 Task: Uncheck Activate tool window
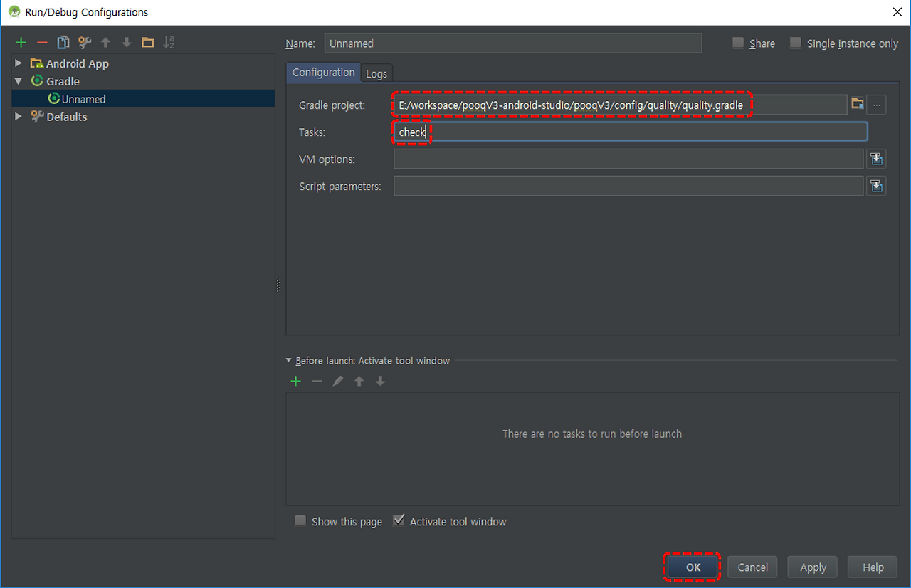coord(399,521)
